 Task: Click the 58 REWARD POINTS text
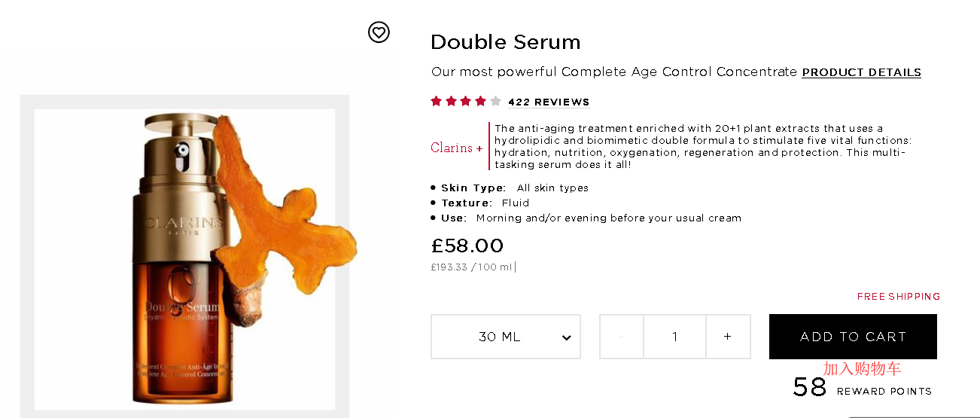(x=862, y=389)
